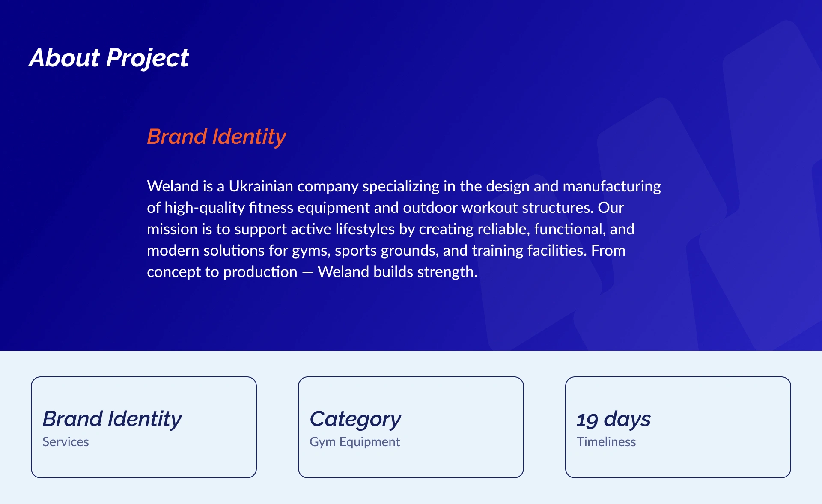Click the orange Brand Identity heading
The image size is (822, 504).
216,137
